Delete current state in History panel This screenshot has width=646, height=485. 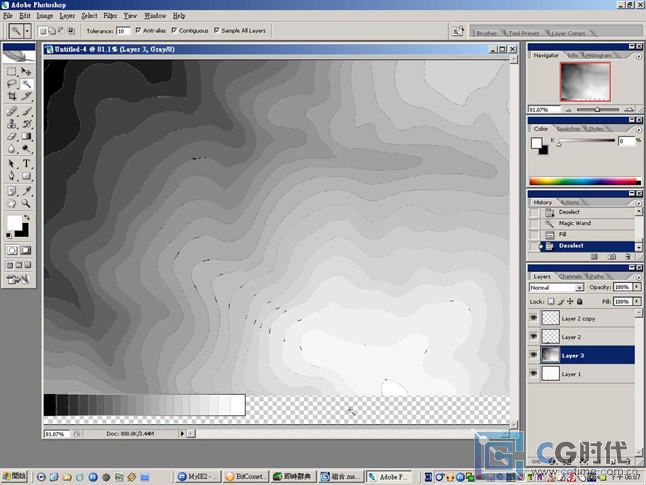[627, 256]
